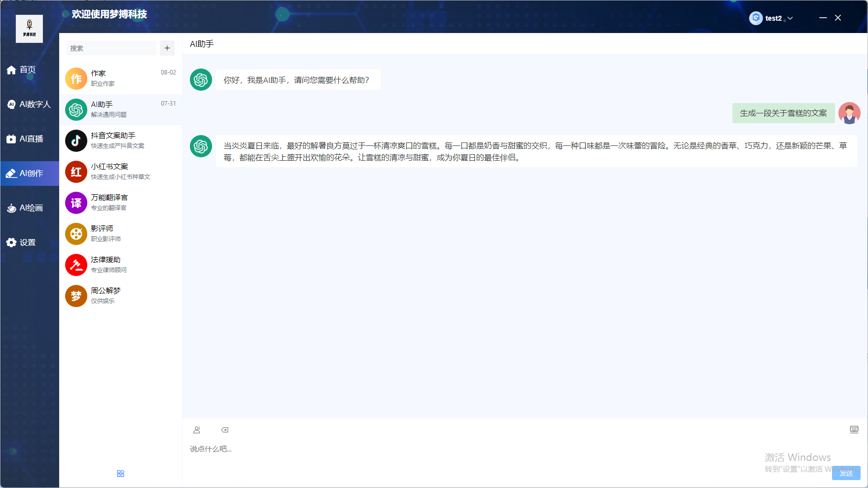Open the 影评师 film reel assistant
Viewport: 868px width, 488px height.
[x=120, y=233]
